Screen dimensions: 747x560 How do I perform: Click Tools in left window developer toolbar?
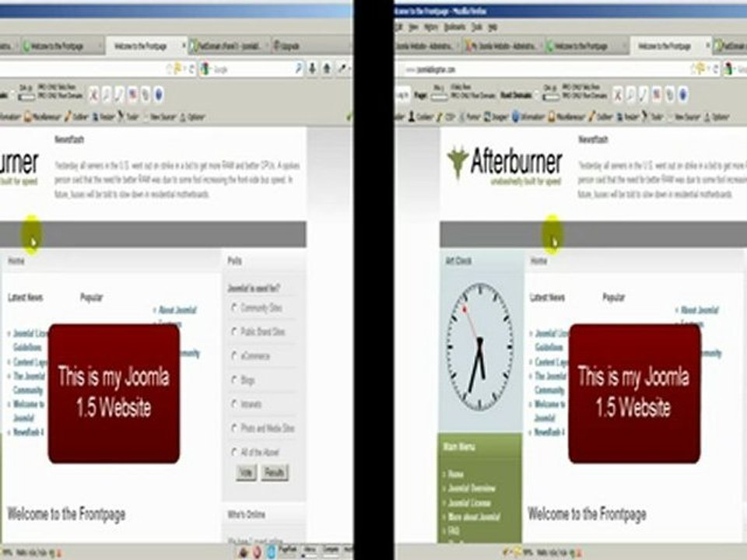(128, 117)
